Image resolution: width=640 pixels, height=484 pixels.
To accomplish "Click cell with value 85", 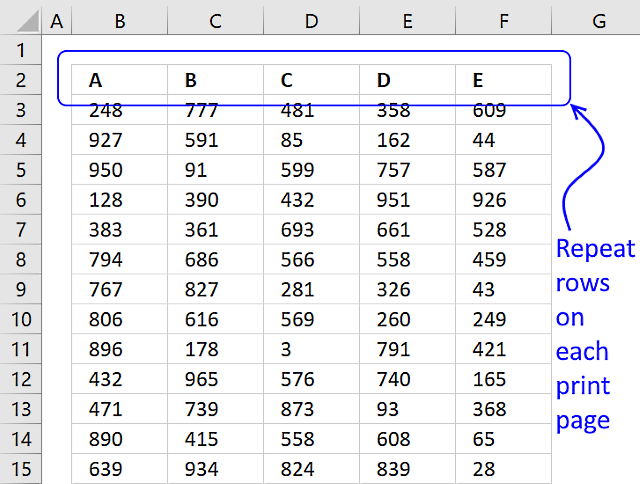I will point(311,140).
